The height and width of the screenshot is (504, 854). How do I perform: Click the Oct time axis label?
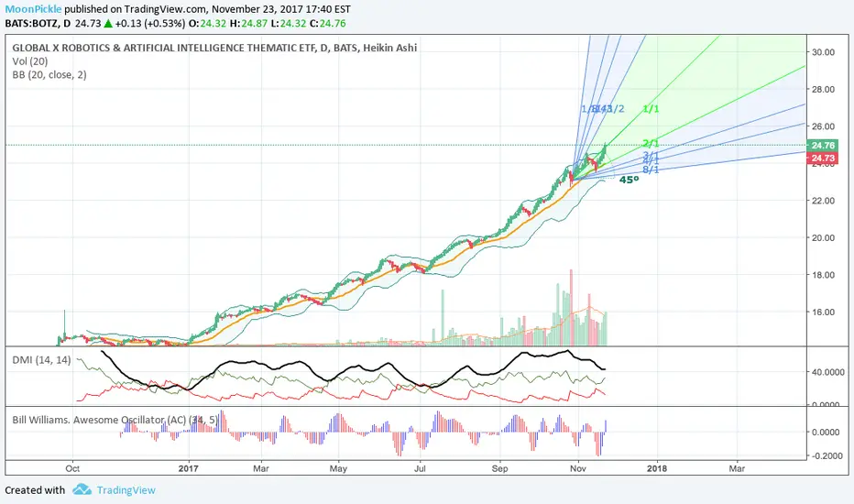(72, 468)
